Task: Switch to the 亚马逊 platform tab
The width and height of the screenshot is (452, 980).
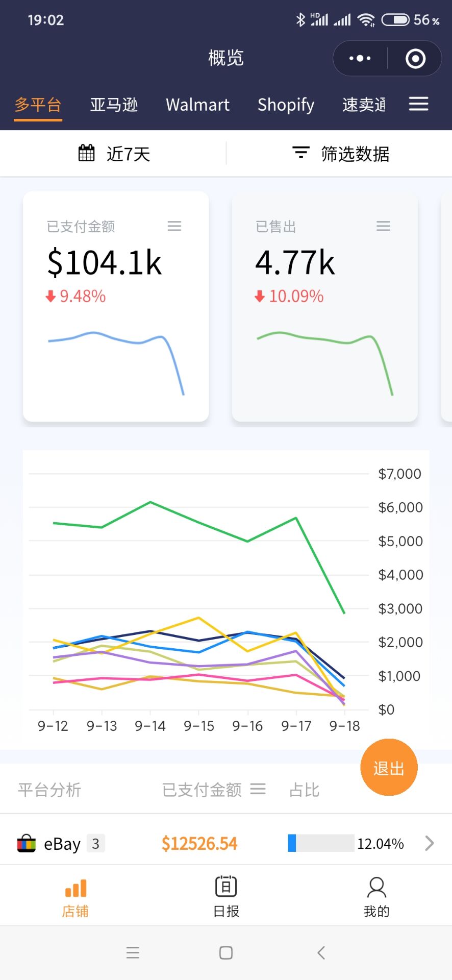Action: pos(114,105)
